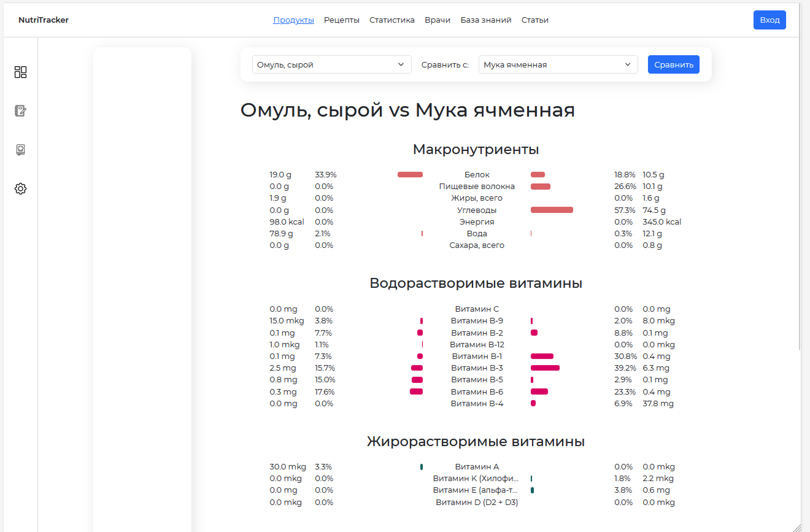Click the 15.0 mkg Vitamin B-9 value
810x532 pixels.
(x=287, y=321)
